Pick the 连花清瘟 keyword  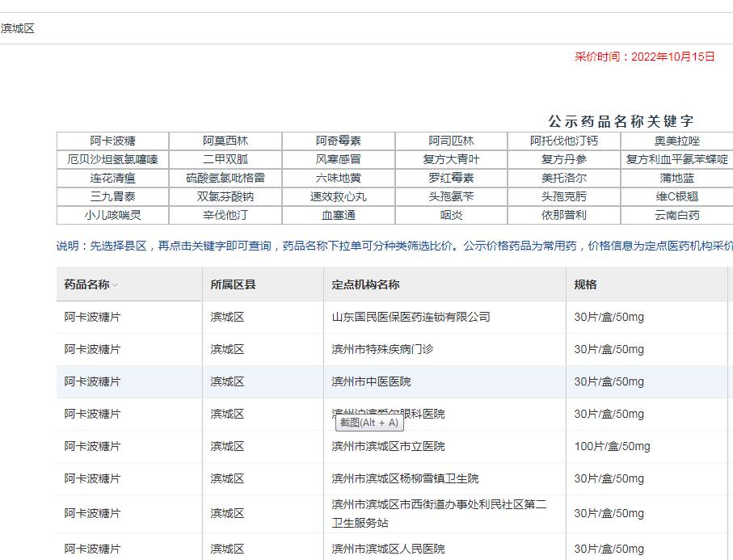(x=113, y=178)
